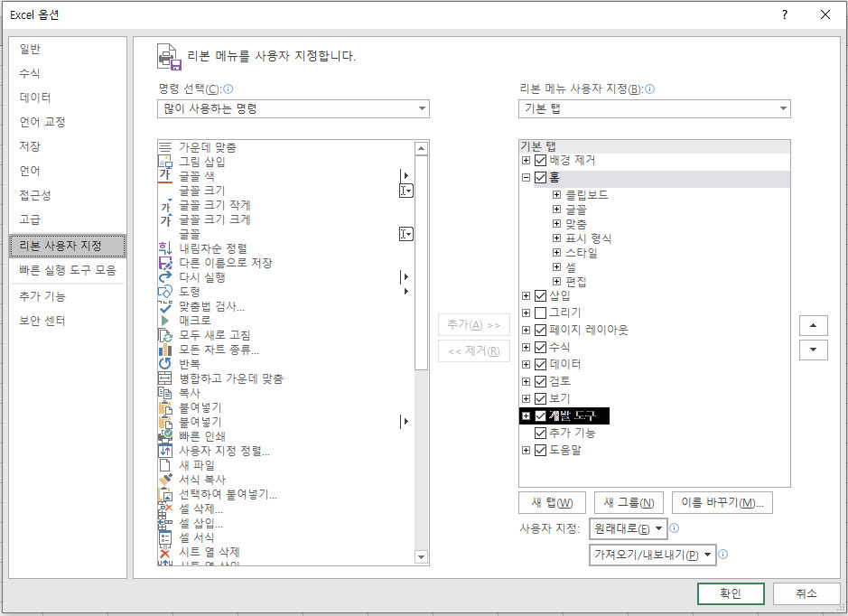Open the 리본 메뉴 사용자 지정 dropdown

(655, 108)
